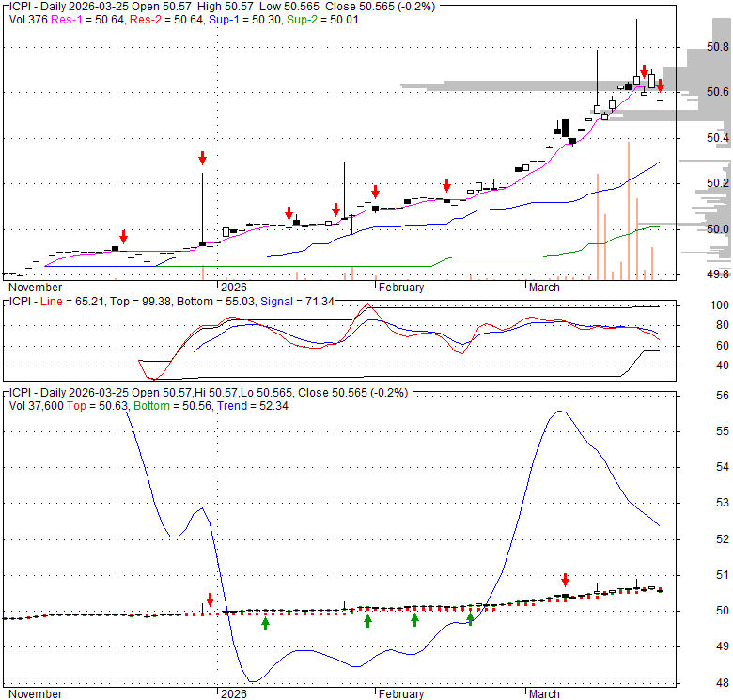The width and height of the screenshot is (733, 700).
Task: Click the 100 level on oscillator axis
Action: (720, 305)
